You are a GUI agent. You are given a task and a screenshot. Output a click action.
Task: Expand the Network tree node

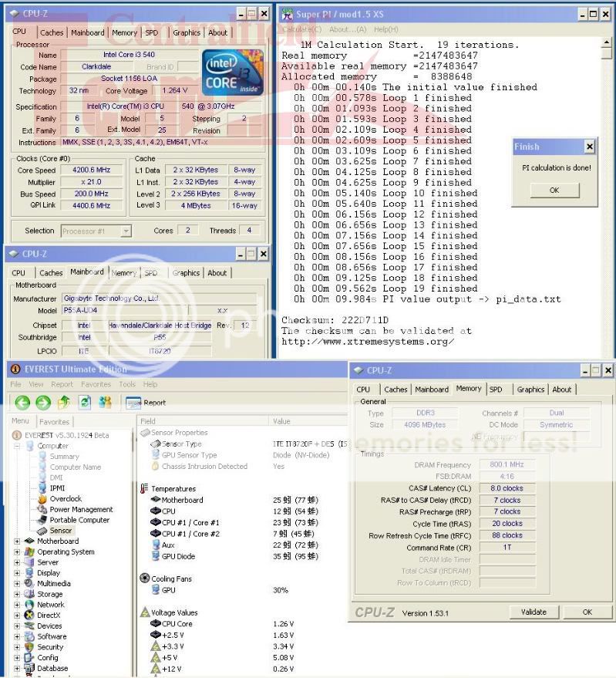click(17, 605)
